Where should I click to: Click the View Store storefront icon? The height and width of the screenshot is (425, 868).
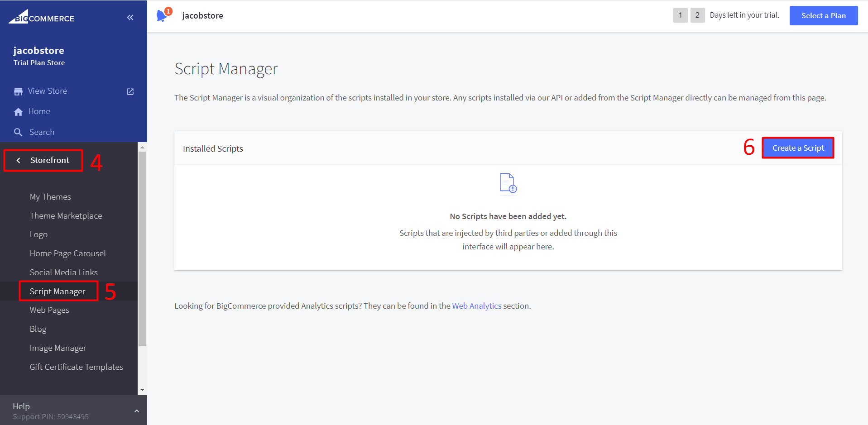pyautogui.click(x=18, y=91)
